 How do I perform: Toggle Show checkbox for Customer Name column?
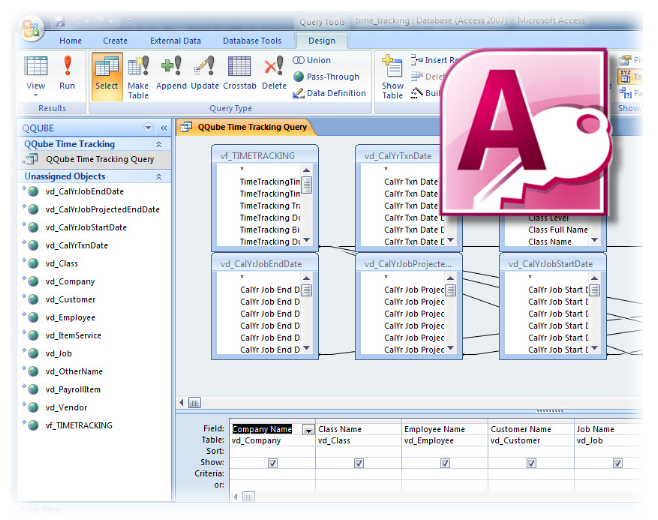pos(531,463)
